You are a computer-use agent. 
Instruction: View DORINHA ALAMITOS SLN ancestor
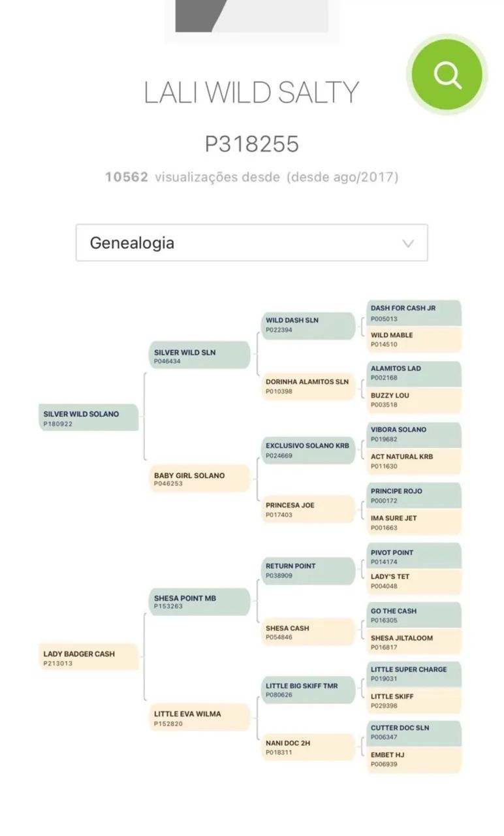pyautogui.click(x=309, y=386)
